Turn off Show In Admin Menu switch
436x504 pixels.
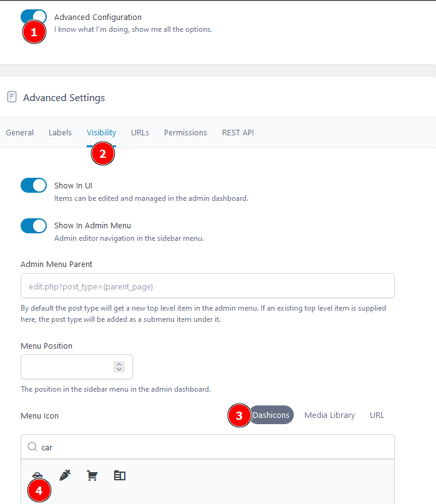coord(34,226)
